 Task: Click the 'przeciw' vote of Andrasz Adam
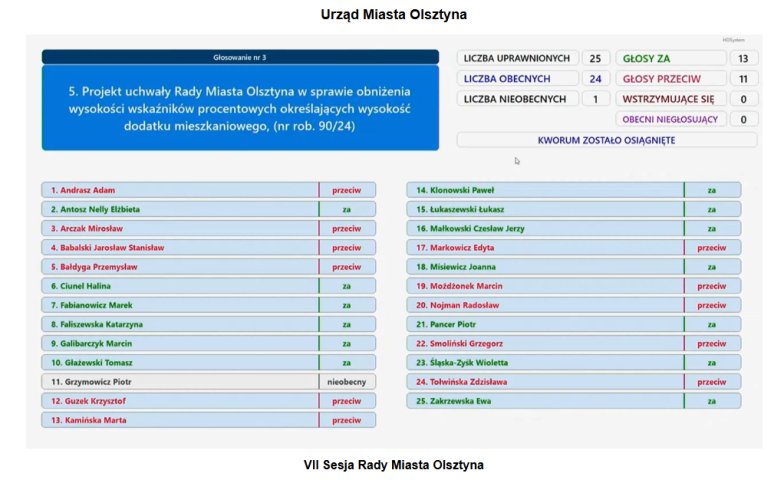346,190
